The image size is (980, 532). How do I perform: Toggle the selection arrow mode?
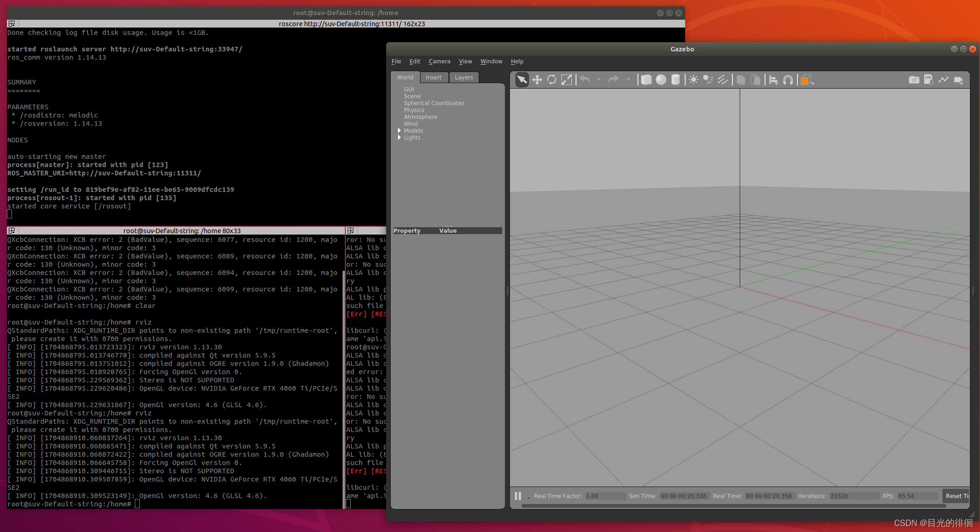(x=522, y=80)
